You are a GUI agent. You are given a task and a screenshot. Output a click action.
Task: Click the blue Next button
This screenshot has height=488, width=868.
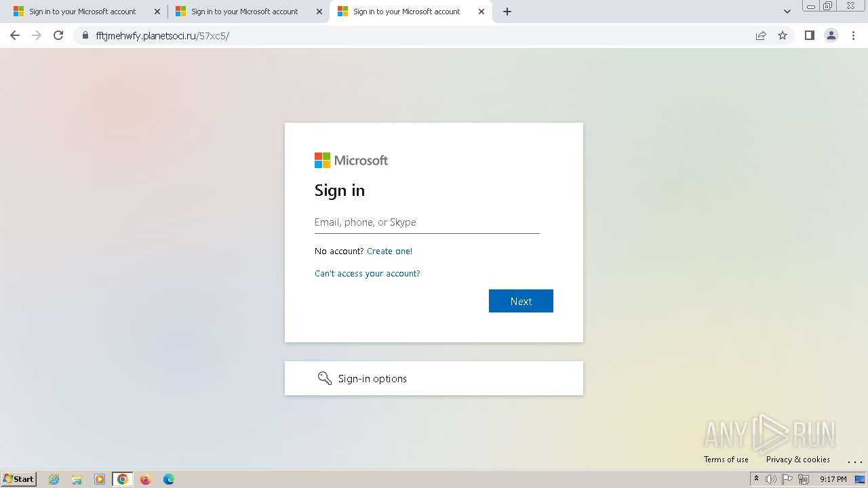coord(521,301)
